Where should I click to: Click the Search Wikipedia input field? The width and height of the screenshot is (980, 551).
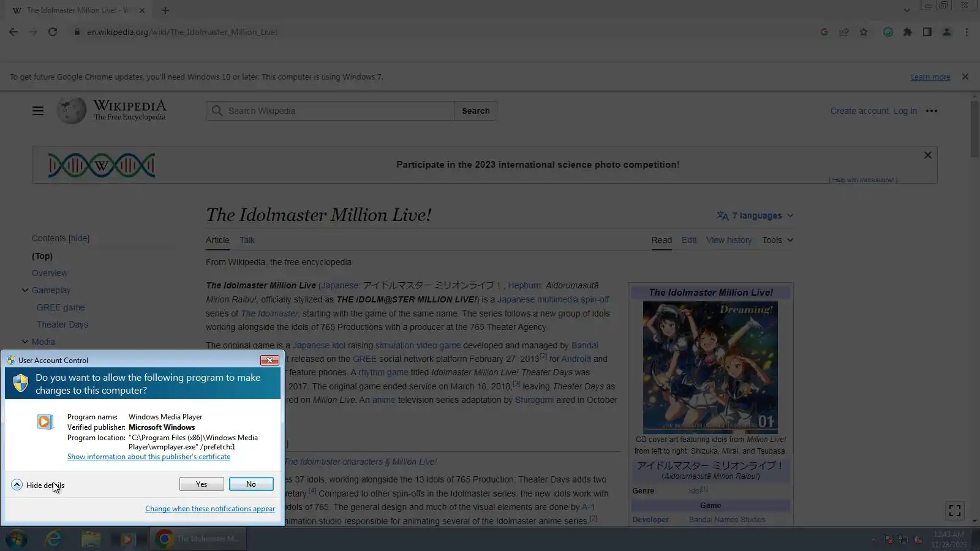point(330,111)
